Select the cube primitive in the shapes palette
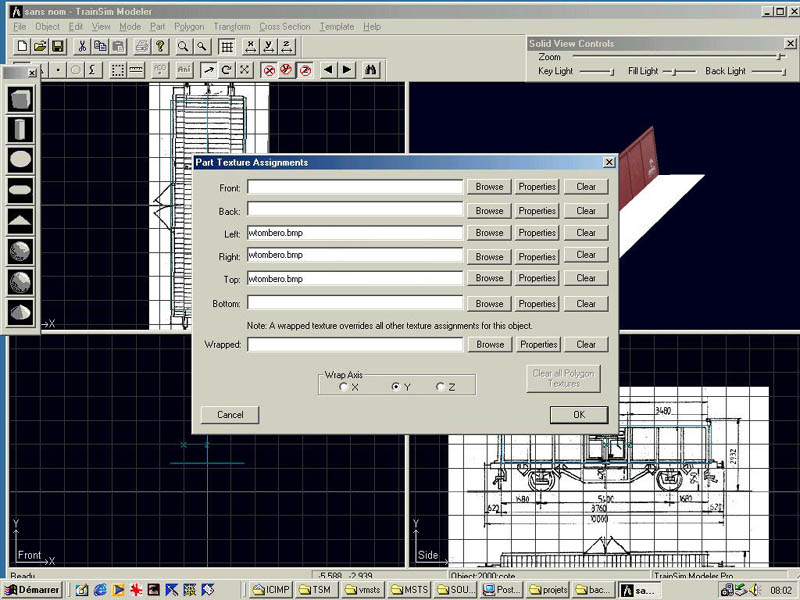The width and height of the screenshot is (800, 600). [20, 99]
